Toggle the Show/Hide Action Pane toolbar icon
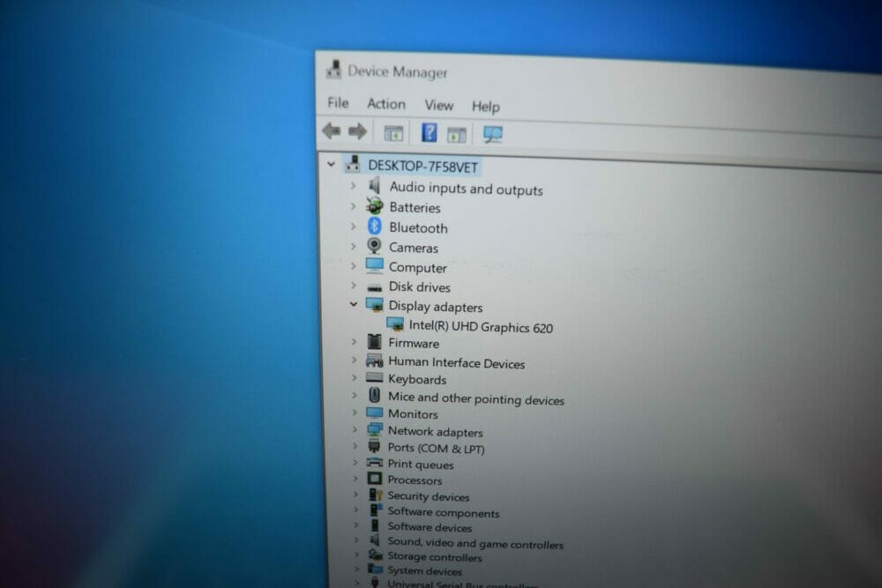 point(456,134)
